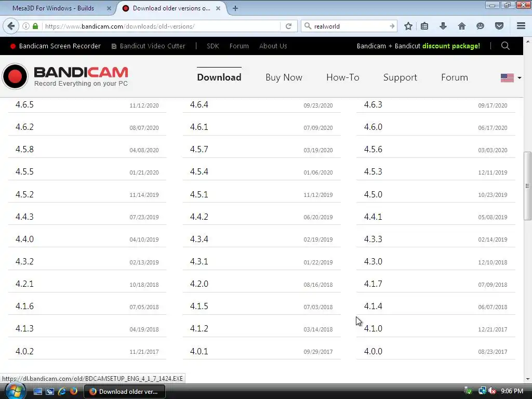Click the Pocket icon in toolbar

(x=499, y=26)
